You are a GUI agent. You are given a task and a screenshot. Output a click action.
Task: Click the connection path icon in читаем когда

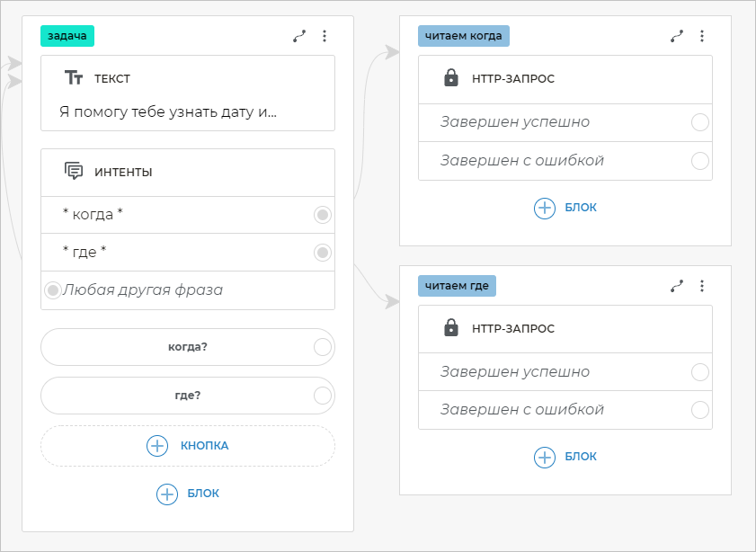pyautogui.click(x=677, y=36)
